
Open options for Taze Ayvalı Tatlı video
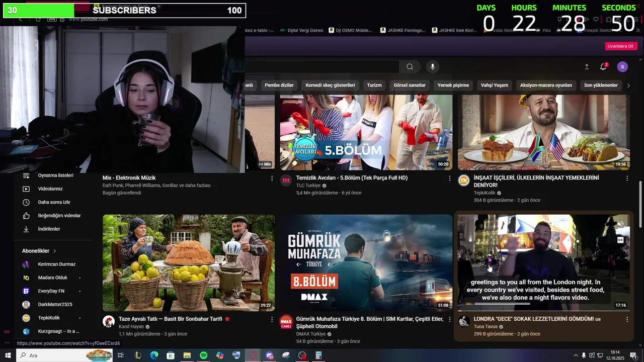coord(272,319)
